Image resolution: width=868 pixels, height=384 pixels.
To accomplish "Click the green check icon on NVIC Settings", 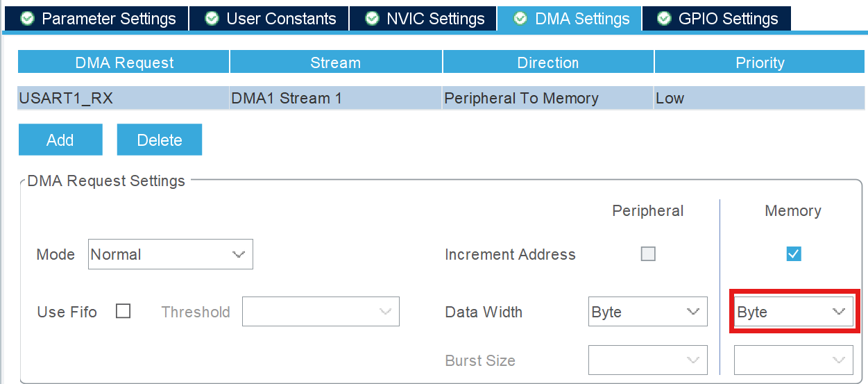I will pos(373,19).
